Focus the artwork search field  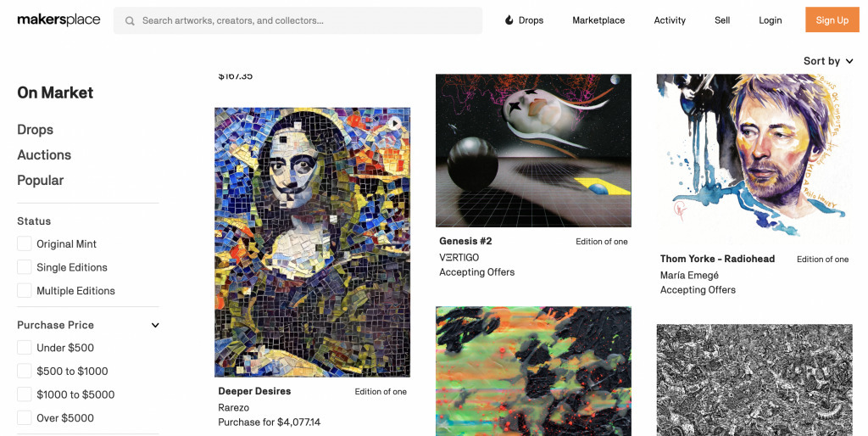click(298, 20)
